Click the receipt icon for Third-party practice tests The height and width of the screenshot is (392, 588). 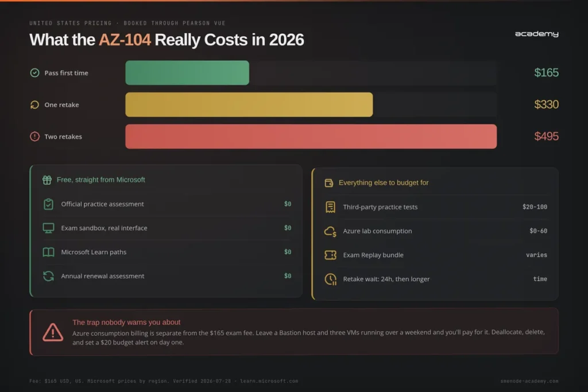point(330,207)
